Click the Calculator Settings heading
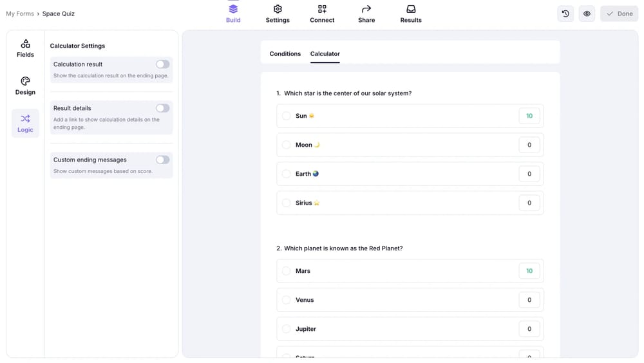644x363 pixels. 77,46
